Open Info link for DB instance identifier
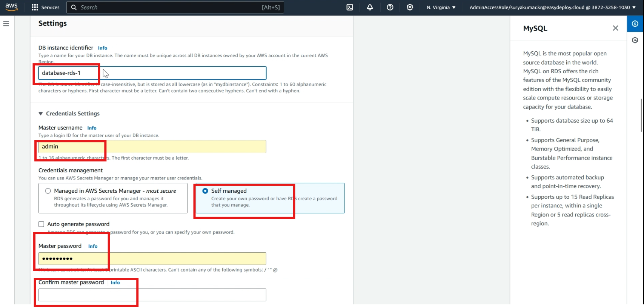Viewport: 644px width, 307px height. 103,48
